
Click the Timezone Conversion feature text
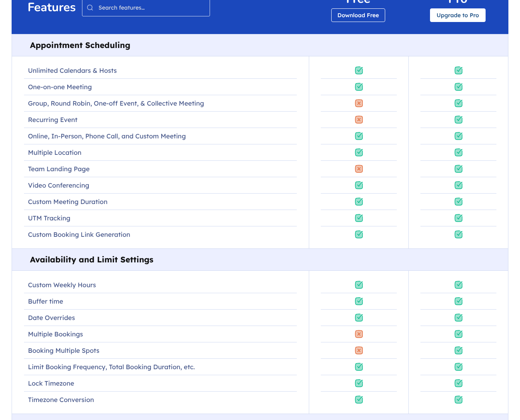[61, 400]
